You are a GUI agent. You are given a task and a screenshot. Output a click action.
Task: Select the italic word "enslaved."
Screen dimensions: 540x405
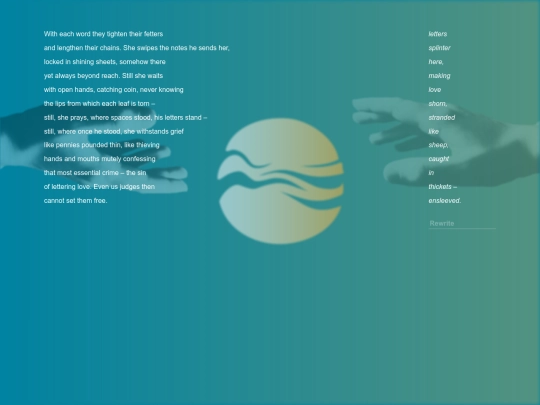click(445, 201)
